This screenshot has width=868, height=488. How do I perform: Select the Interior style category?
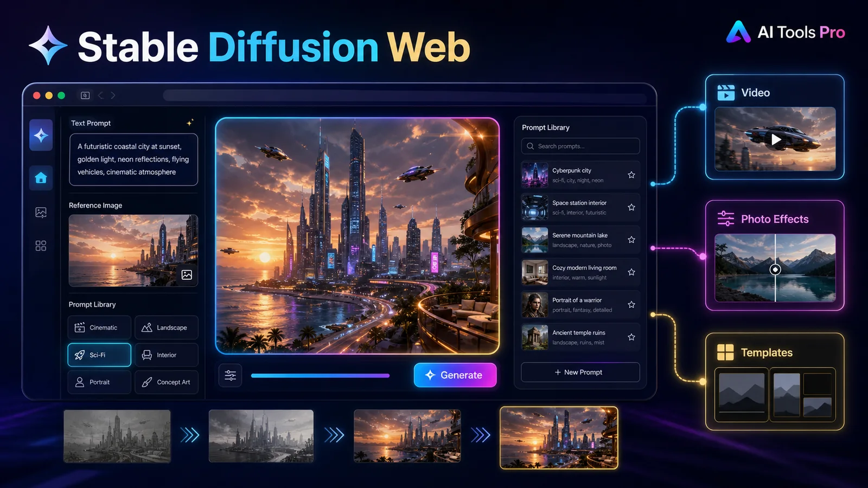167,355
